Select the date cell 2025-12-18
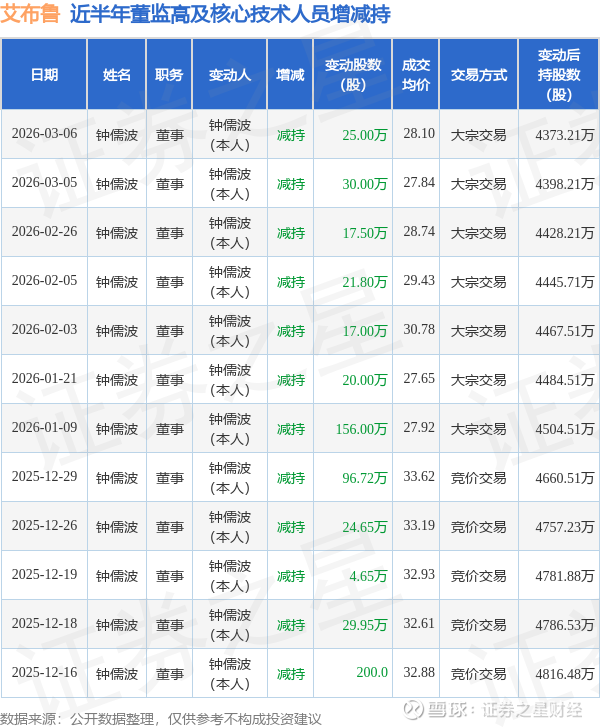 [x=45, y=624]
